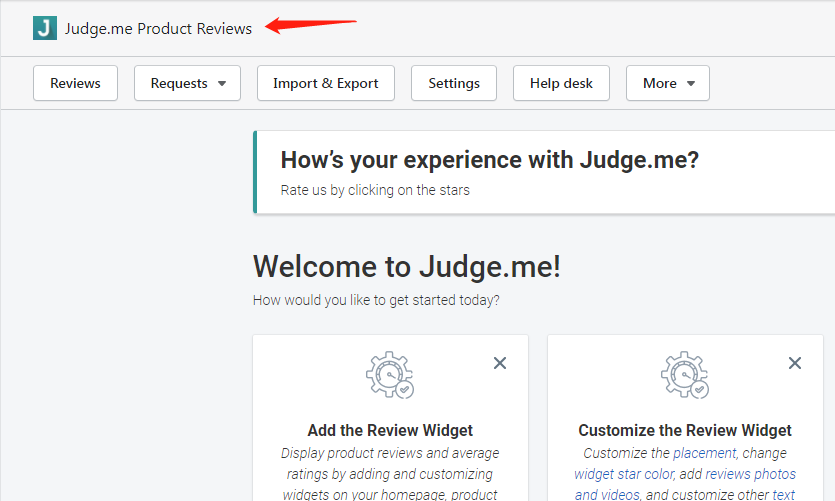Image resolution: width=835 pixels, height=501 pixels.
Task: Select the Add the Review Widget title
Action: tap(390, 430)
